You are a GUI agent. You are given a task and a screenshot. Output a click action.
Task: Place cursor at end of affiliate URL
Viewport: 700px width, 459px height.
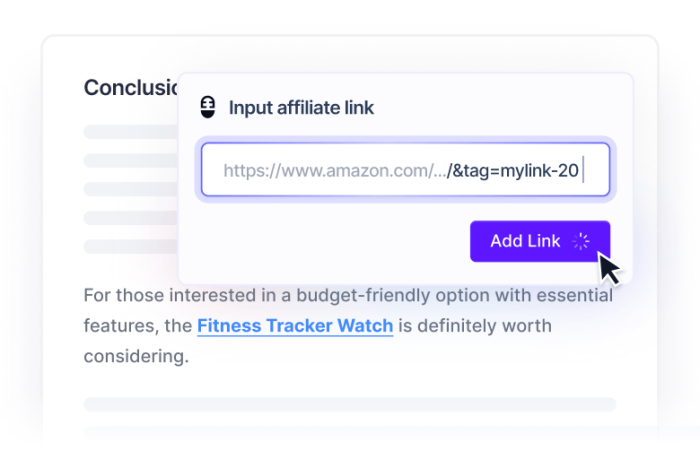click(x=582, y=171)
